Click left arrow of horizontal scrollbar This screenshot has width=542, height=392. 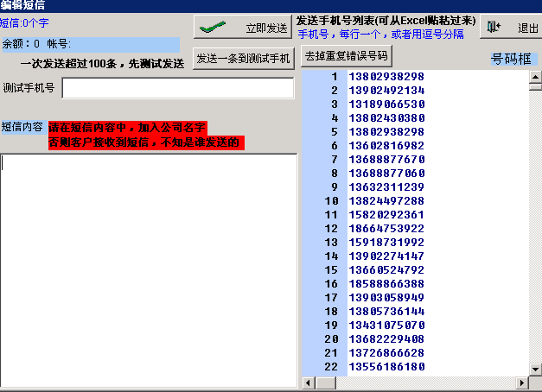[x=305, y=381]
